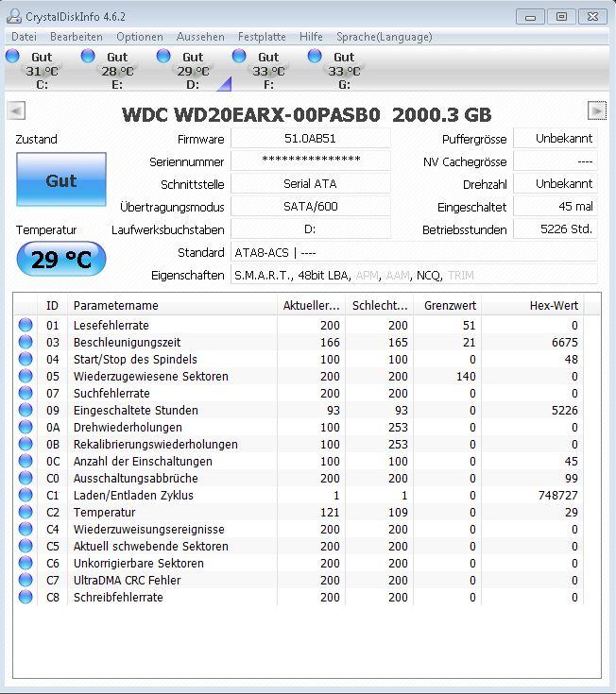Select the Lesefehlerrate parameter name
The width and height of the screenshot is (616, 694).
tap(111, 326)
